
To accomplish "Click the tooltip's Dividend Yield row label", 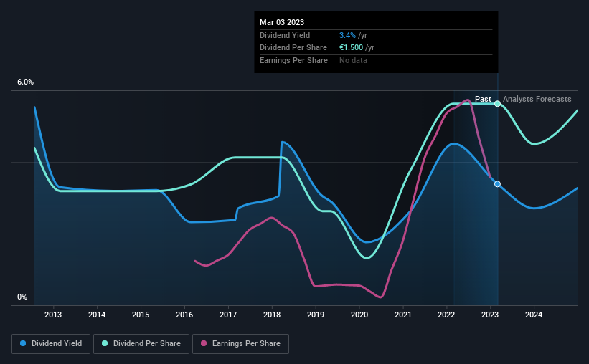I will [285, 35].
